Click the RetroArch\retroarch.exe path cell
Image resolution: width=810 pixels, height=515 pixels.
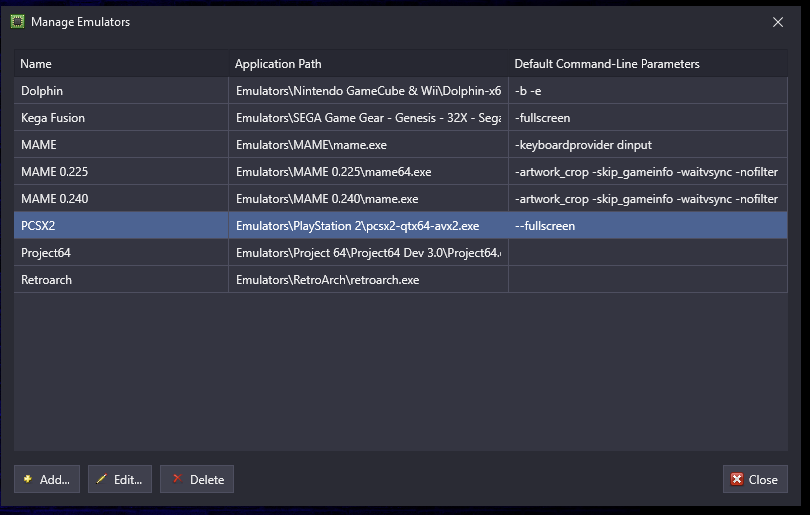coord(368,279)
